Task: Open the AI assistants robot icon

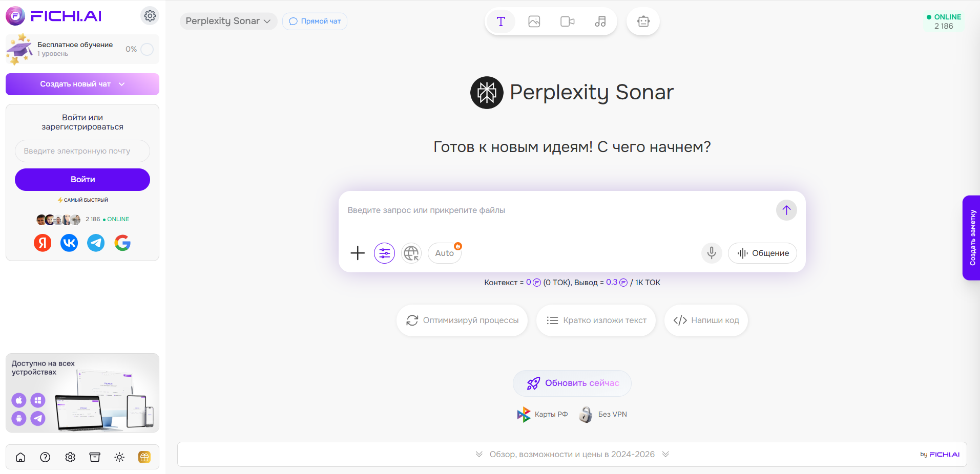Action: coord(643,21)
